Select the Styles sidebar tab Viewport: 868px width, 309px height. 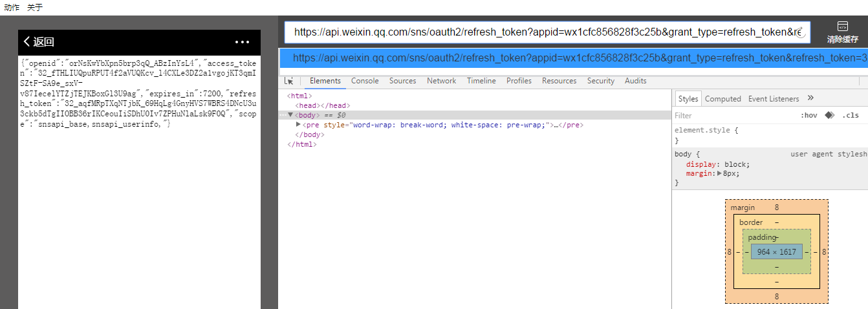688,98
